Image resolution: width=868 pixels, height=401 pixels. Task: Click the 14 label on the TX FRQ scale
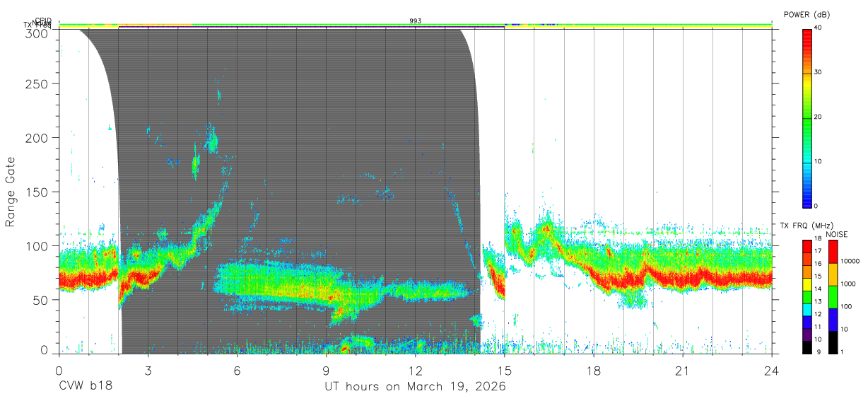[816, 289]
